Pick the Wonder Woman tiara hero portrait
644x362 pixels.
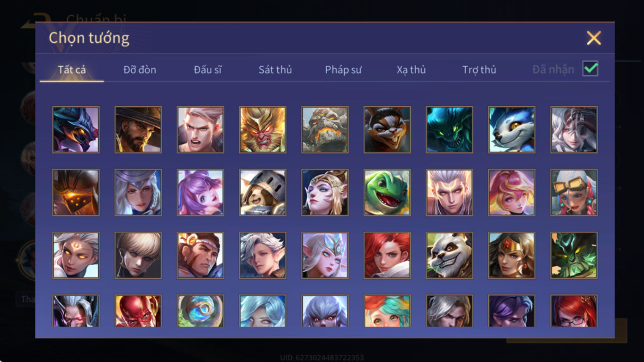click(x=511, y=255)
